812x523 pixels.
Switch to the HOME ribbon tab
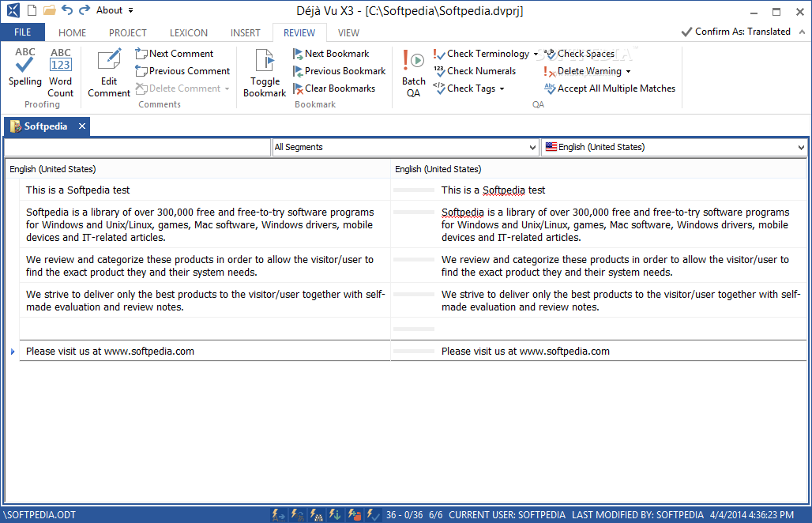[x=72, y=33]
